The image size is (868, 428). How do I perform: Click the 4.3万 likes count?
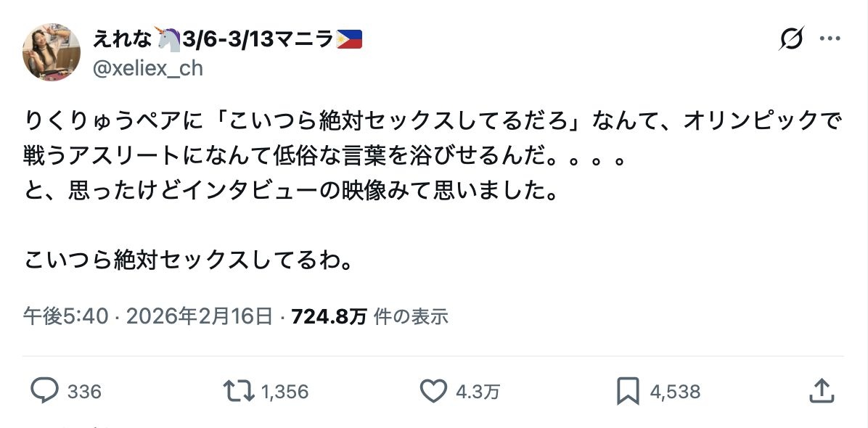(x=478, y=392)
